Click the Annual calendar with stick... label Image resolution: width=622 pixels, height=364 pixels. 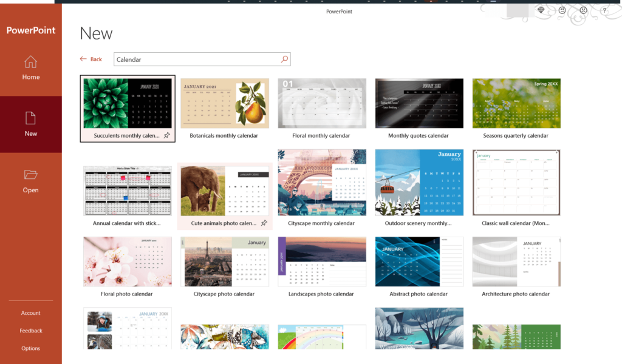coord(126,223)
